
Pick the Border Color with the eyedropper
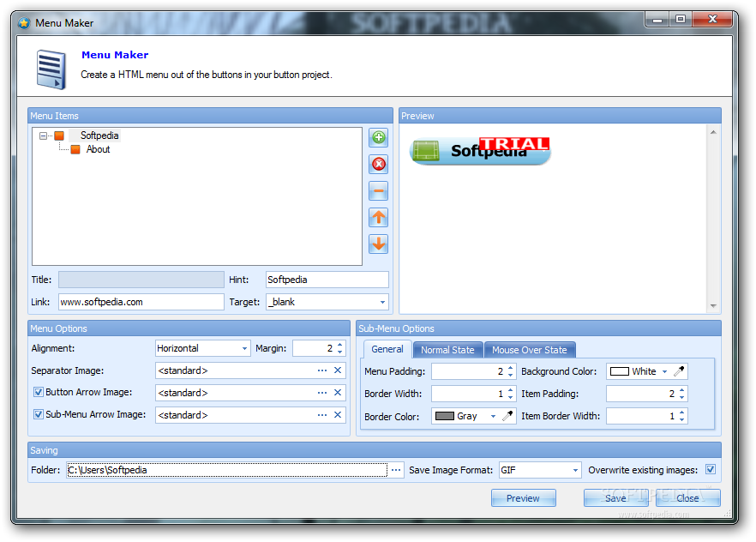coord(507,416)
